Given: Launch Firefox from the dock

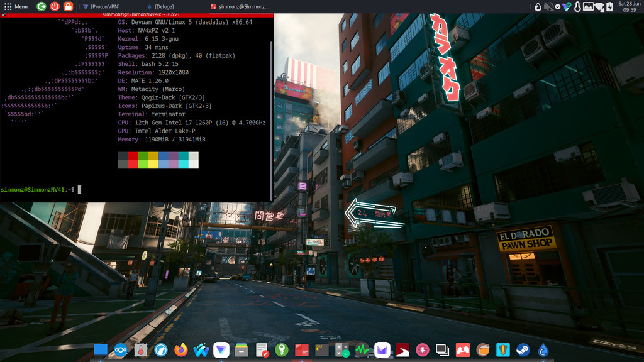Looking at the screenshot, I should [x=181, y=350].
